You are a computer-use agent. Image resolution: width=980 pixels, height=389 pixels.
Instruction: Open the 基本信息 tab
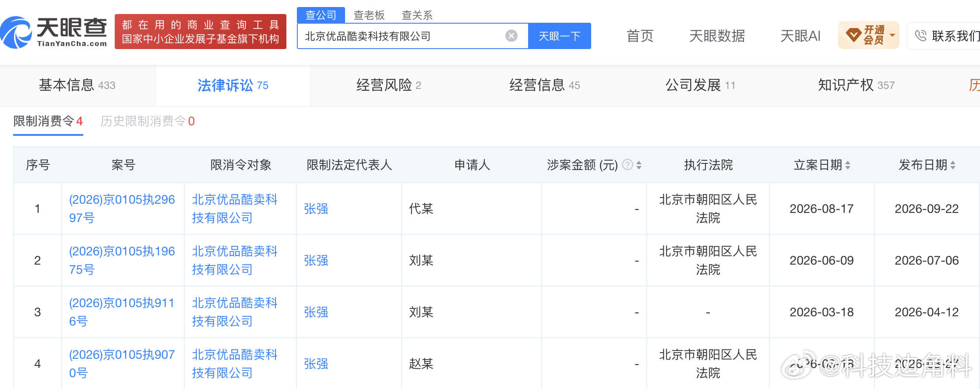77,85
